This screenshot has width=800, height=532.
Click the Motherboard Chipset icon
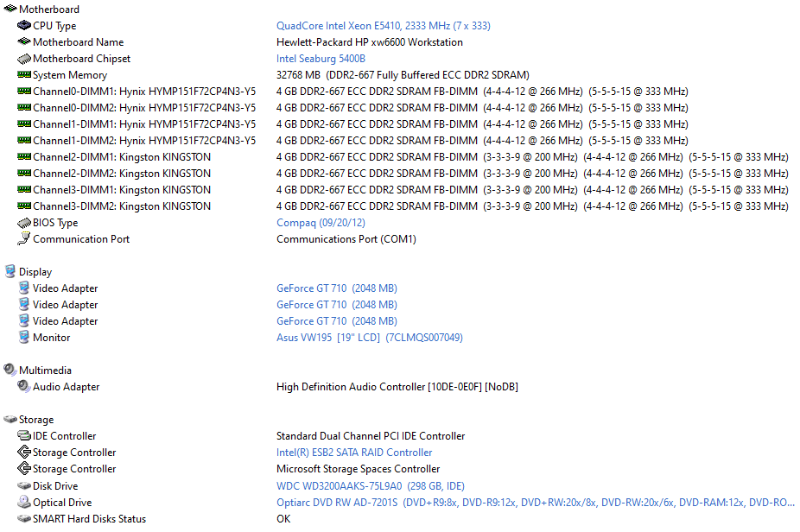pyautogui.click(x=24, y=59)
